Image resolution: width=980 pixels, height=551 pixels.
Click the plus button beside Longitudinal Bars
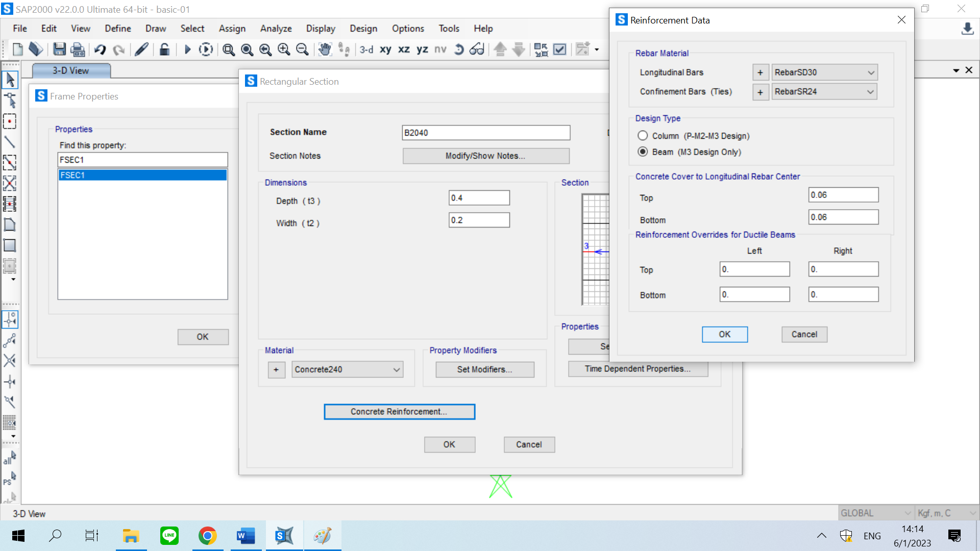click(x=760, y=72)
